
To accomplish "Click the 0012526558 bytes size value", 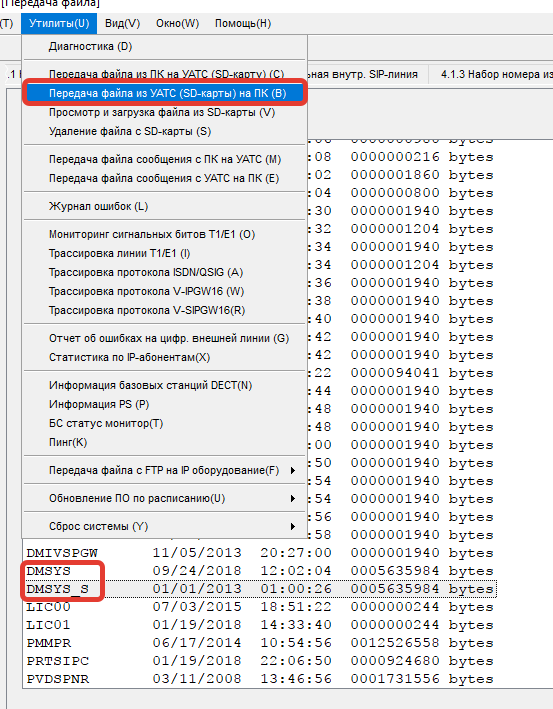I will point(422,643).
